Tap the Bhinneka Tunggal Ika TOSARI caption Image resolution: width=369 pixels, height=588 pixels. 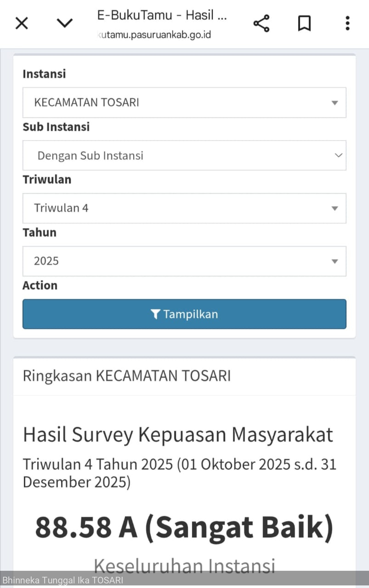coord(63,580)
